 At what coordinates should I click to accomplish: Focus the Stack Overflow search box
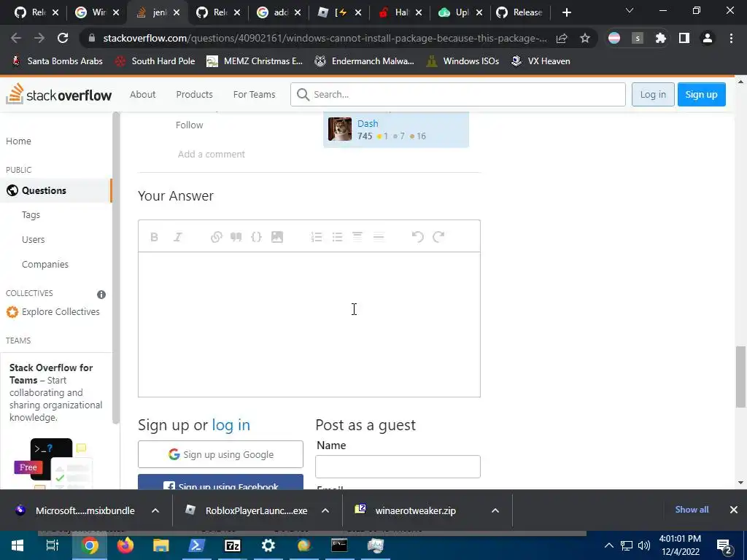pos(458,94)
